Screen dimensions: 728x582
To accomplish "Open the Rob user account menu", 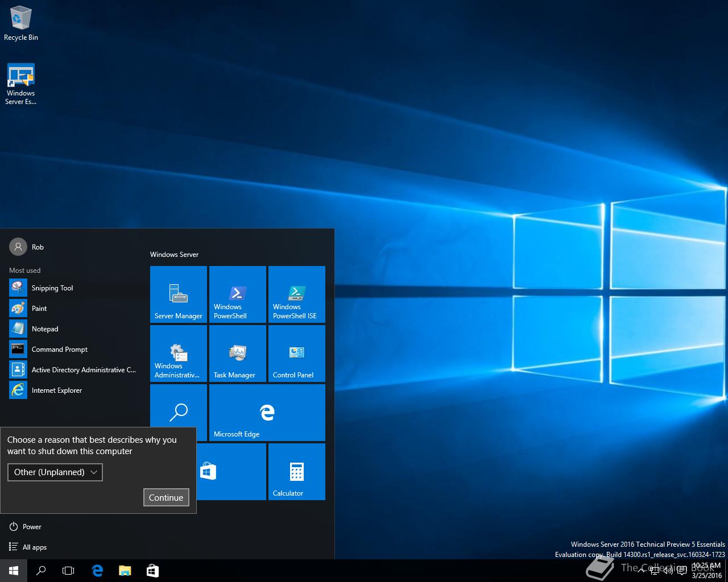I will (27, 247).
